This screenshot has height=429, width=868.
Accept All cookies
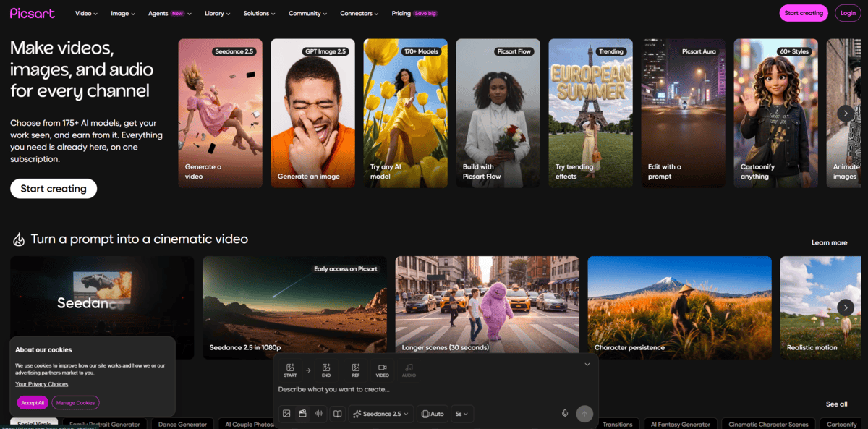tap(33, 403)
